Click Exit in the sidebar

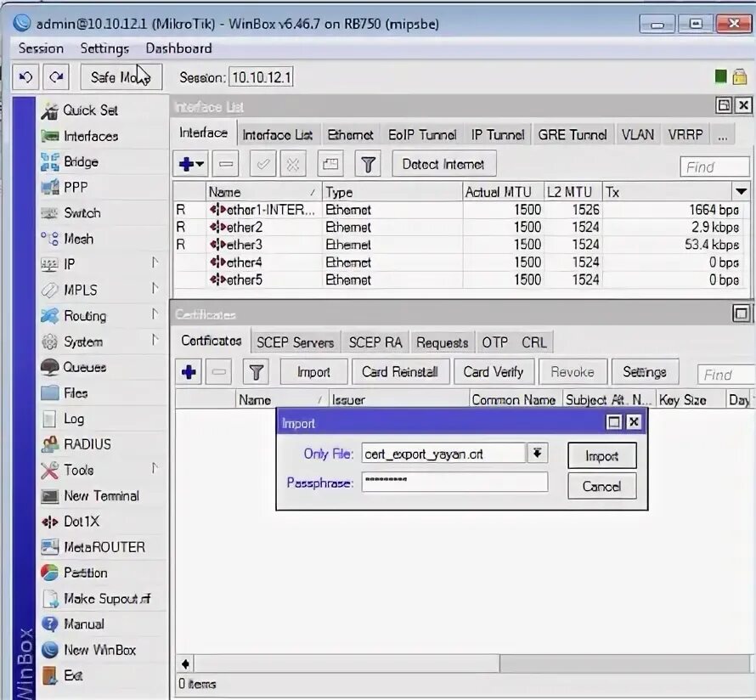(x=73, y=676)
